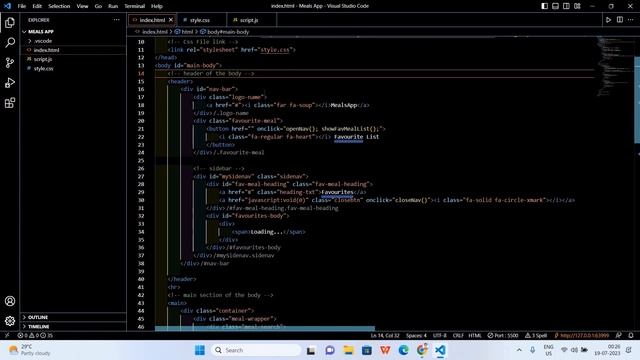640x360 pixels.
Task: Open the remote window status bar icon
Action: pyautogui.click(x=7, y=336)
